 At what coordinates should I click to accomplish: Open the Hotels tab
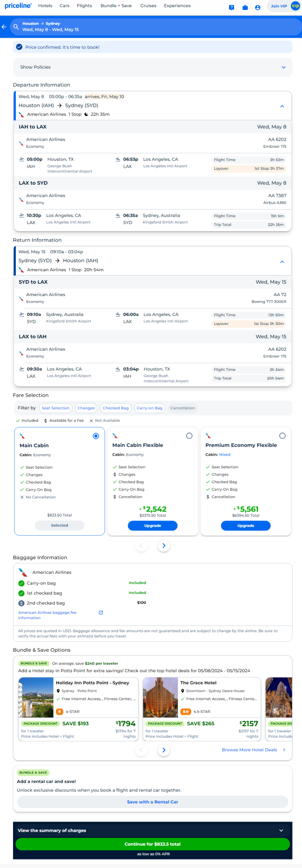(x=45, y=6)
